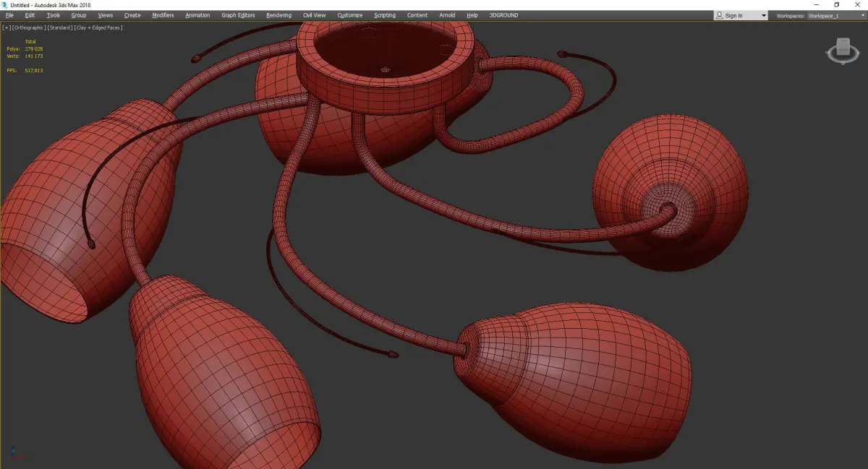
Task: Open the Animation menu
Action: [x=197, y=15]
